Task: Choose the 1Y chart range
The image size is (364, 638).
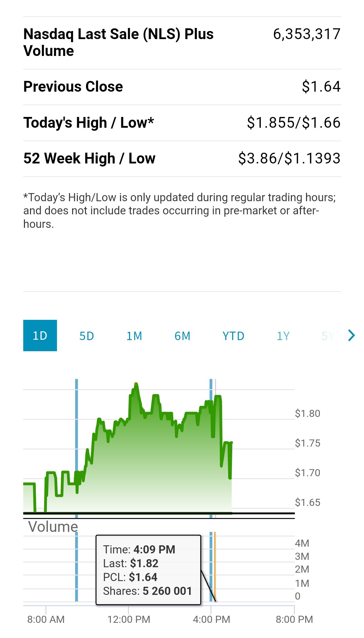Action: tap(283, 336)
